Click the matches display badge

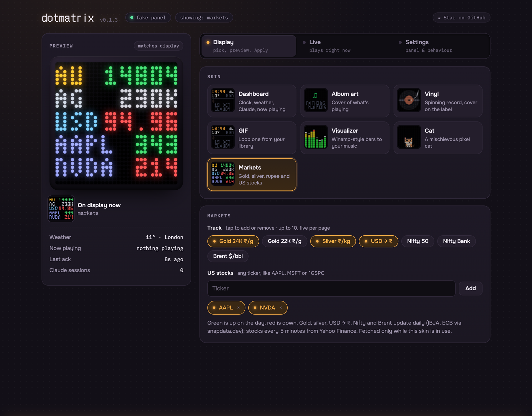pos(159,46)
